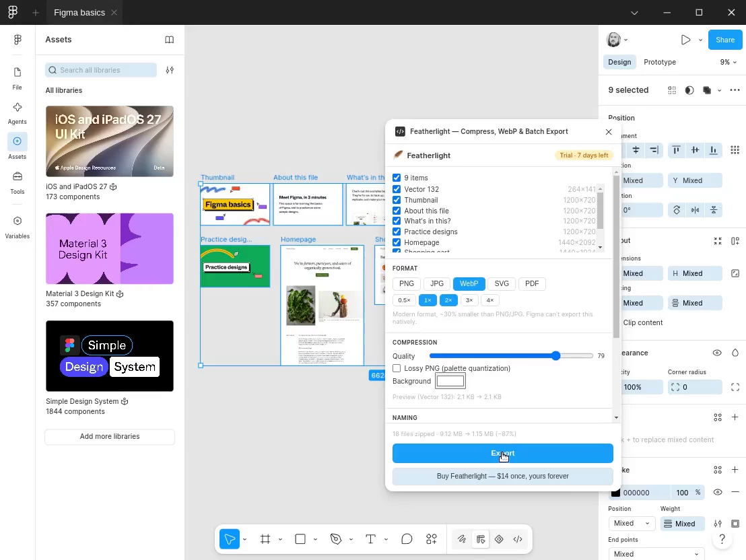
Task: Switch to the Design tab
Action: [619, 62]
